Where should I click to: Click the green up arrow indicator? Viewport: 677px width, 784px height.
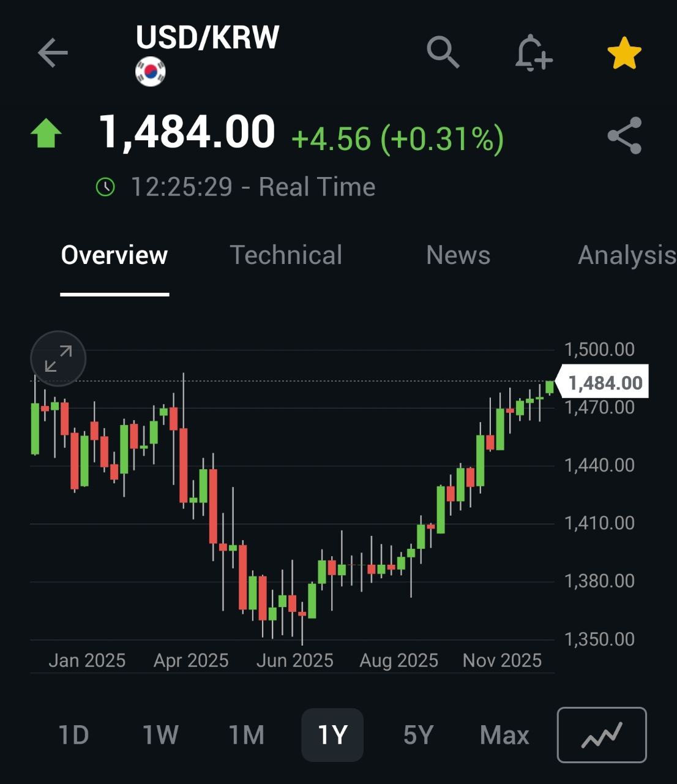(47, 134)
